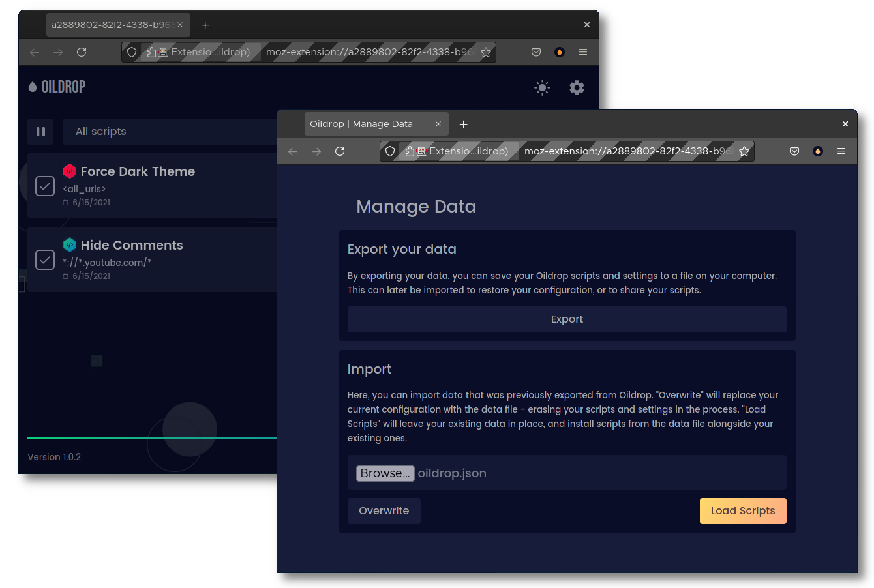The height and width of the screenshot is (588, 874).
Task: Click oildrop.json file name
Action: click(452, 473)
